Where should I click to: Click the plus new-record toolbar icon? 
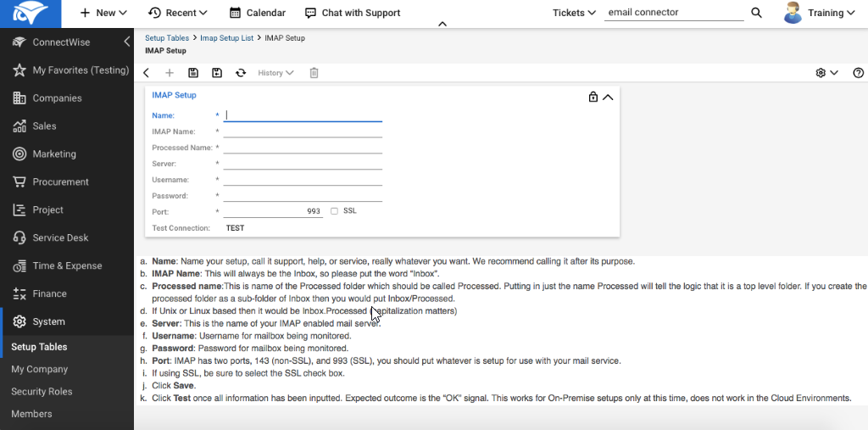tap(170, 73)
